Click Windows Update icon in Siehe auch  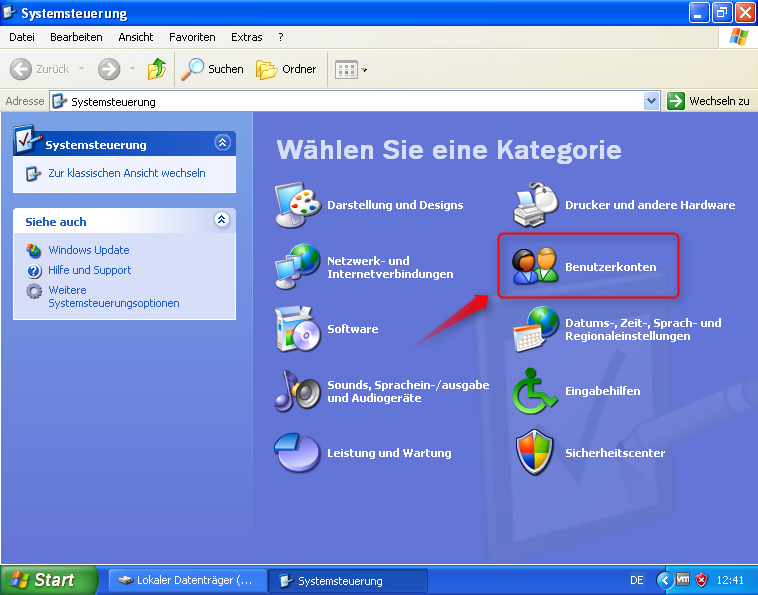coord(33,250)
